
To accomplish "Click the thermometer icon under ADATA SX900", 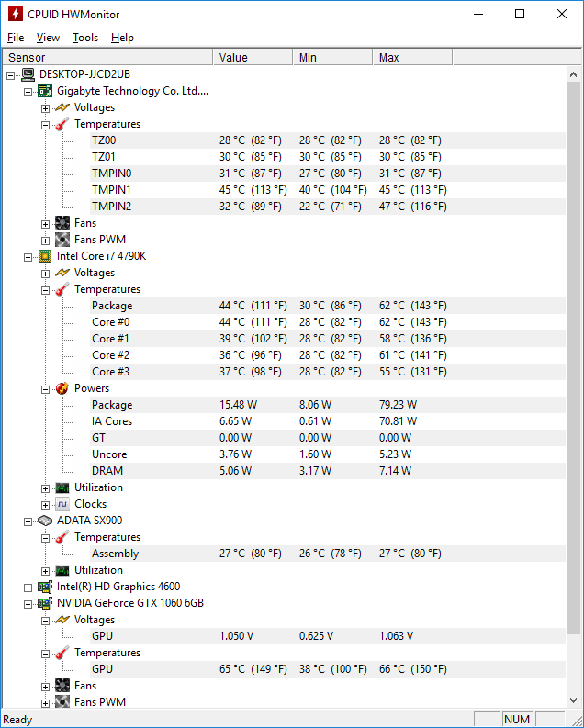I will coord(62,537).
